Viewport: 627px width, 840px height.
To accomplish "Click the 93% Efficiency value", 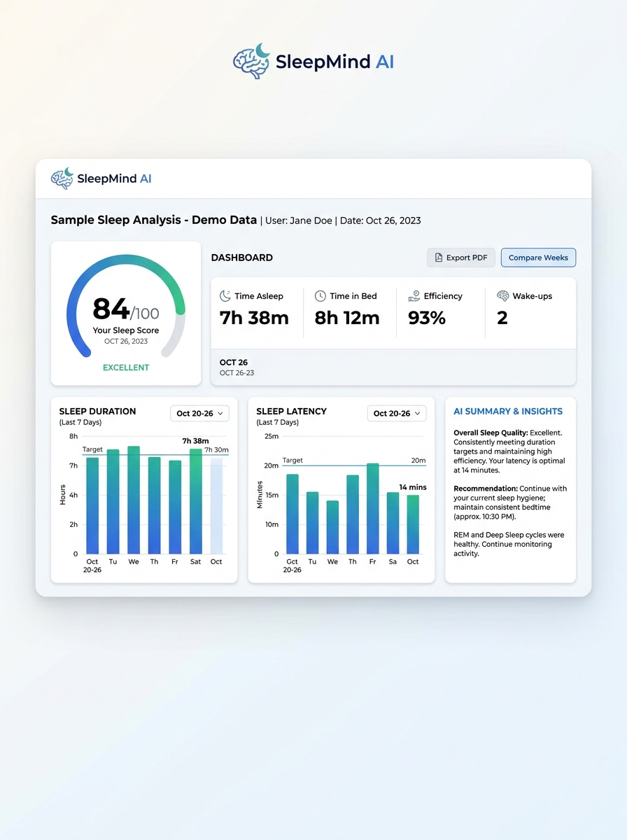I will [427, 318].
